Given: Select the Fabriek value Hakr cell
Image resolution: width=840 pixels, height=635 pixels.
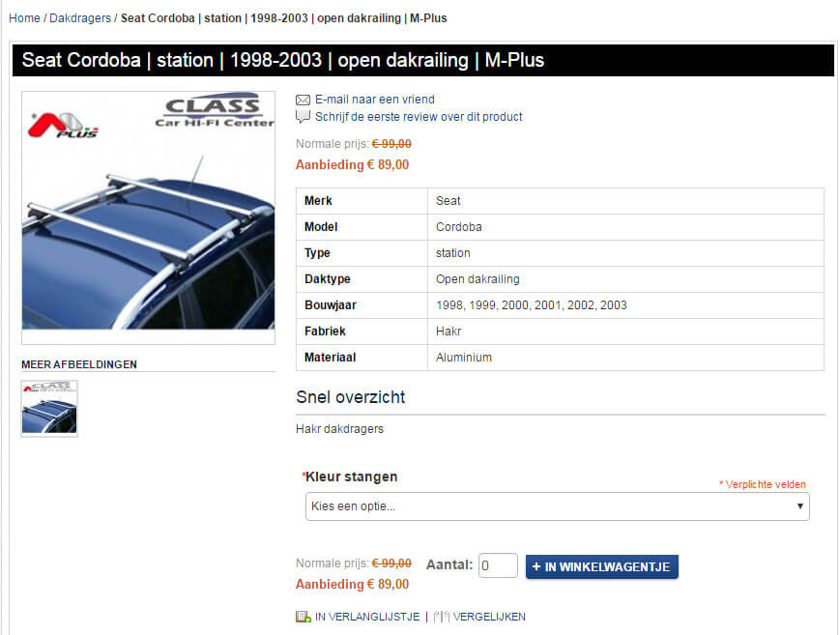Looking at the screenshot, I should (x=625, y=332).
